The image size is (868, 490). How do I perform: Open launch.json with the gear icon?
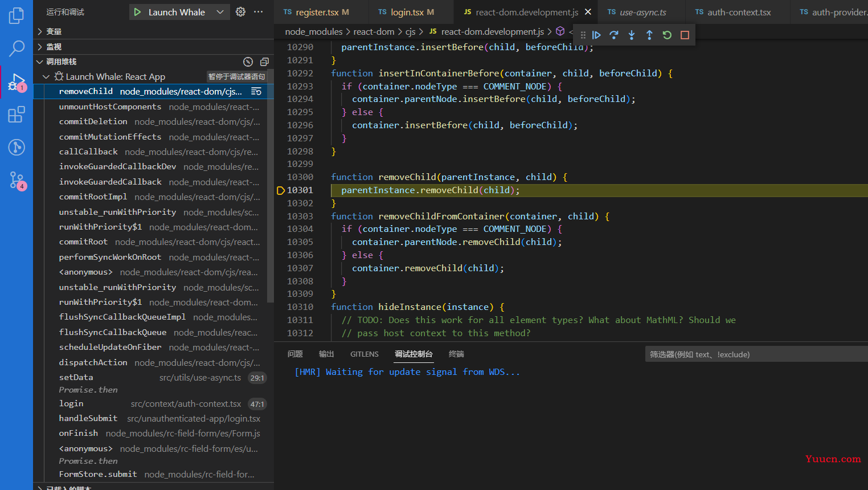(x=240, y=12)
